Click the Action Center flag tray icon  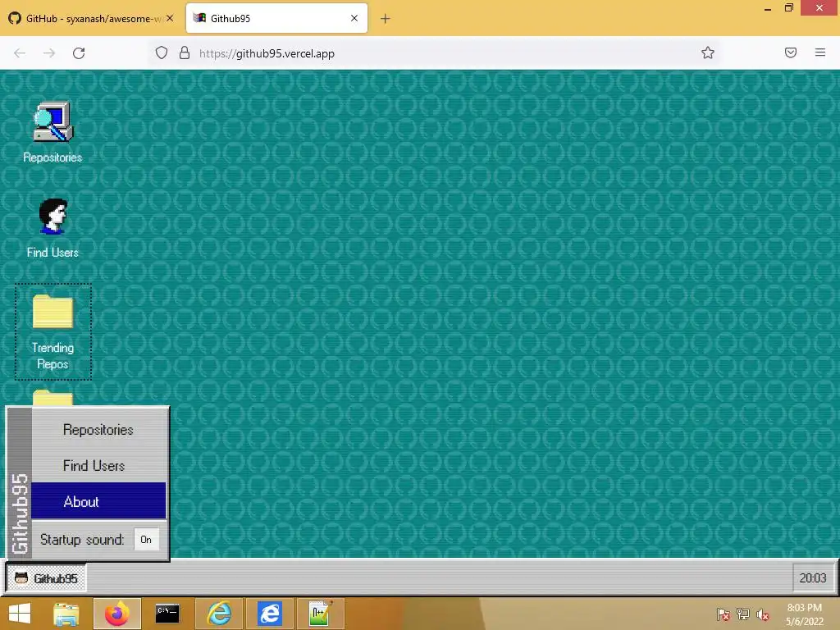(724, 614)
